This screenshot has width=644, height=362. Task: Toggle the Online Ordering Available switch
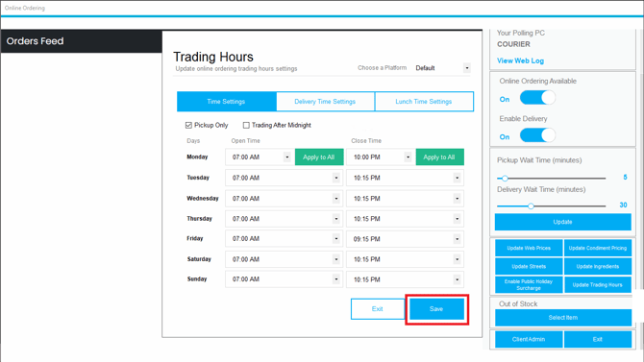click(x=537, y=98)
